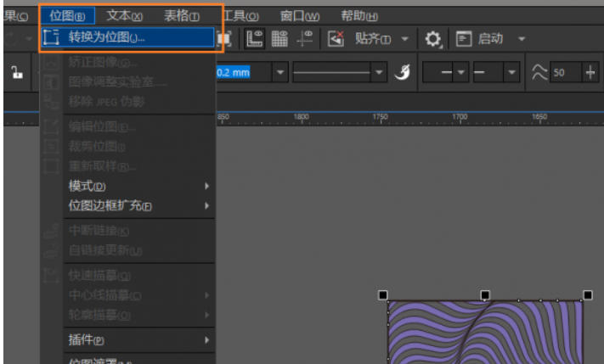The height and width of the screenshot is (364, 604).
Task: Click the outline width 0.2 mm field
Action: click(x=238, y=73)
